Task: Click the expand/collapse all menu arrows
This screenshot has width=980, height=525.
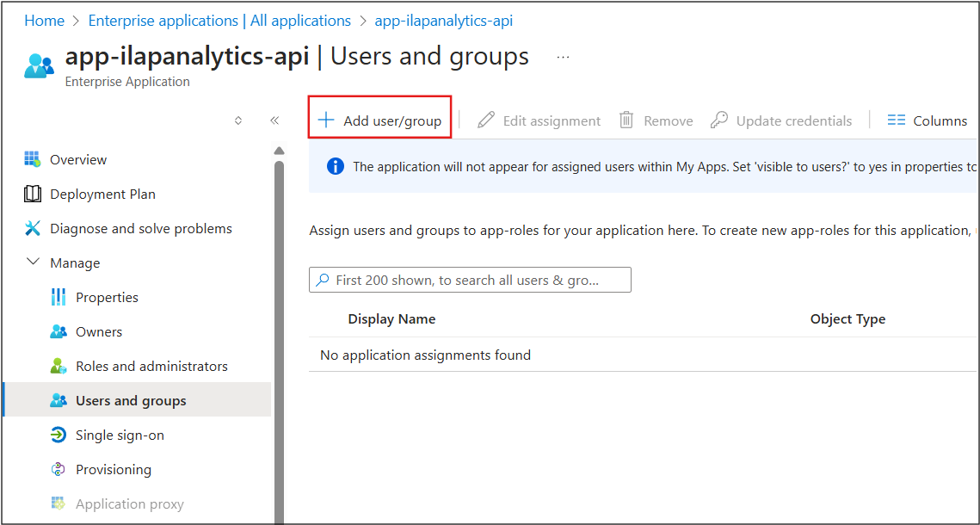Action: [237, 120]
